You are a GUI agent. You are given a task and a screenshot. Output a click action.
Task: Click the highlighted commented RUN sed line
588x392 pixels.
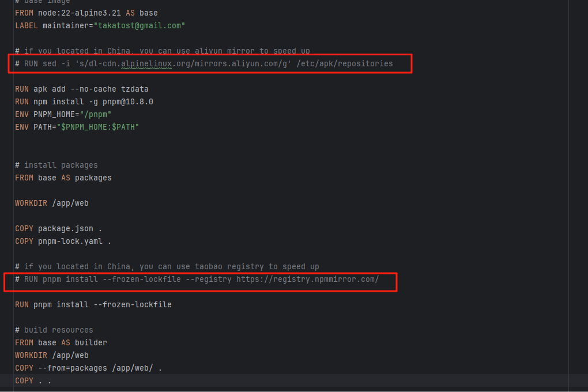202,63
